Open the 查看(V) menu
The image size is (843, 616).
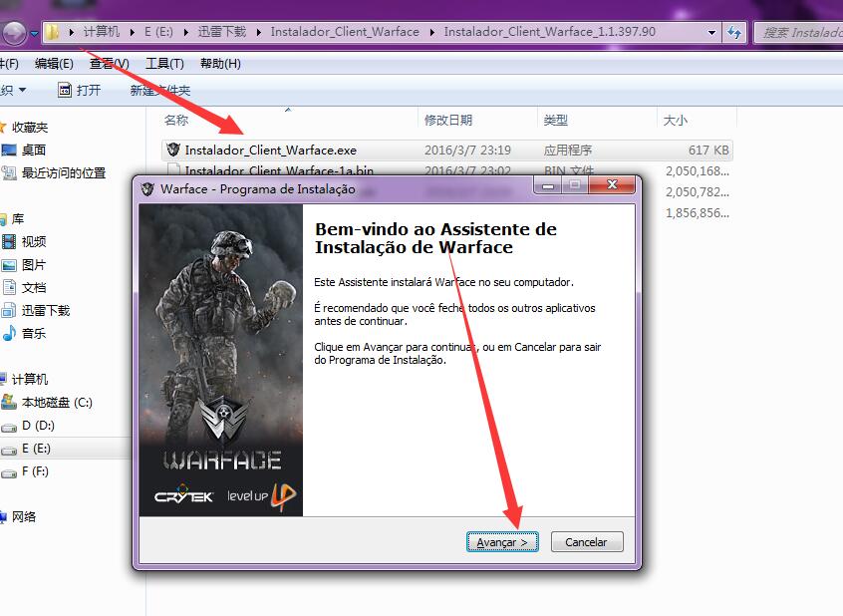[x=110, y=64]
